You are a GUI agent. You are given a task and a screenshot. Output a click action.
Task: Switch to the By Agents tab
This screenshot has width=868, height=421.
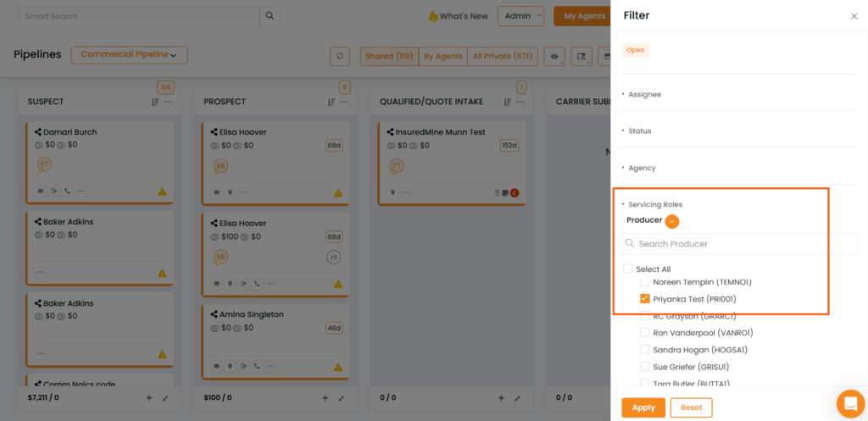[x=442, y=56]
